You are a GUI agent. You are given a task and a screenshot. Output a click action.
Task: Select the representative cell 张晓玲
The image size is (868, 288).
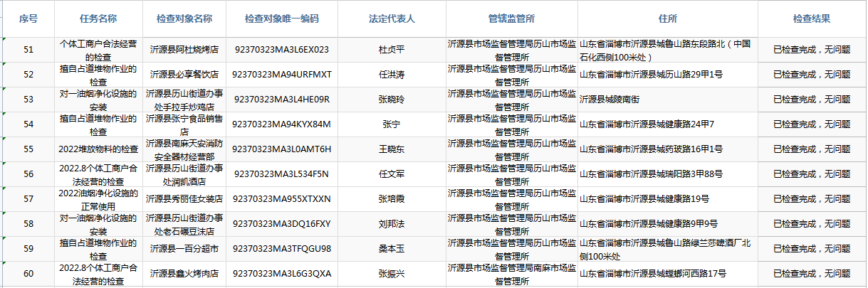click(x=392, y=100)
